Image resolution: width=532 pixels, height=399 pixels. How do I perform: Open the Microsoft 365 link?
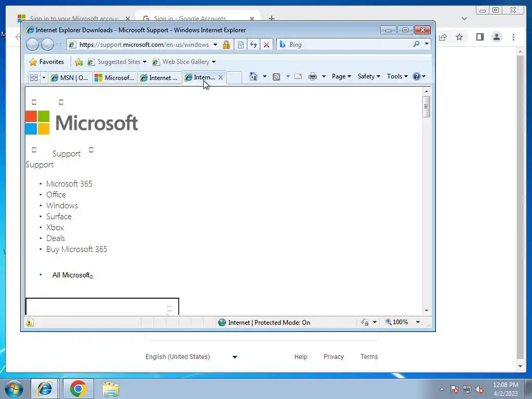(x=69, y=183)
